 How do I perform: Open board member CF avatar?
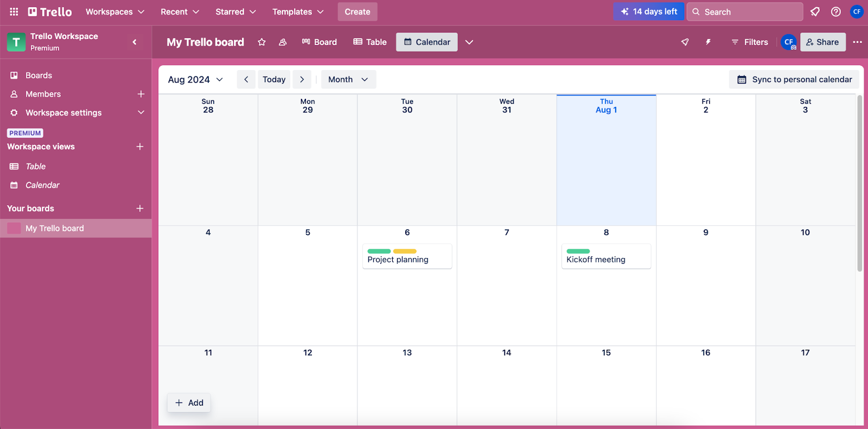[x=789, y=42]
